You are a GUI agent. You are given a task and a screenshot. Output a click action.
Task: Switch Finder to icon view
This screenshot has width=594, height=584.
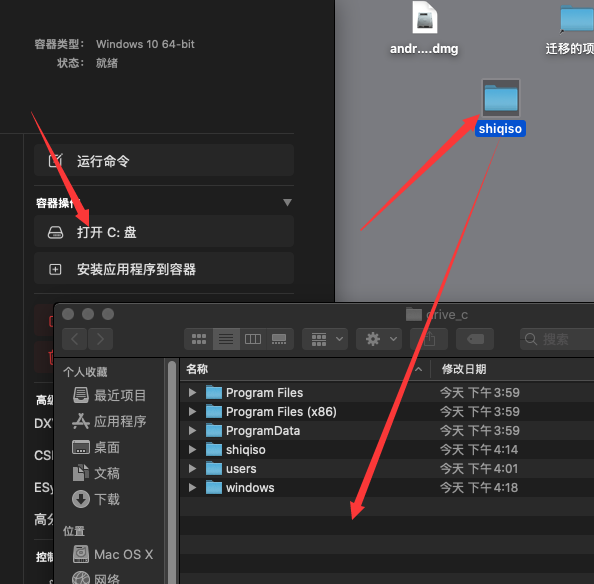pos(199,339)
